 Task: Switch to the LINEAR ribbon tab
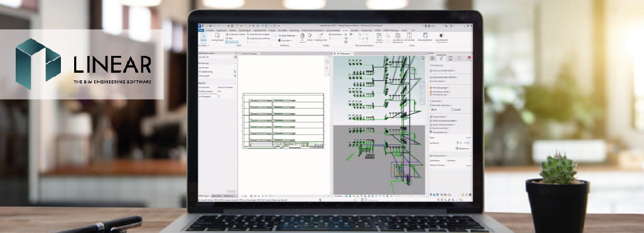(x=378, y=30)
